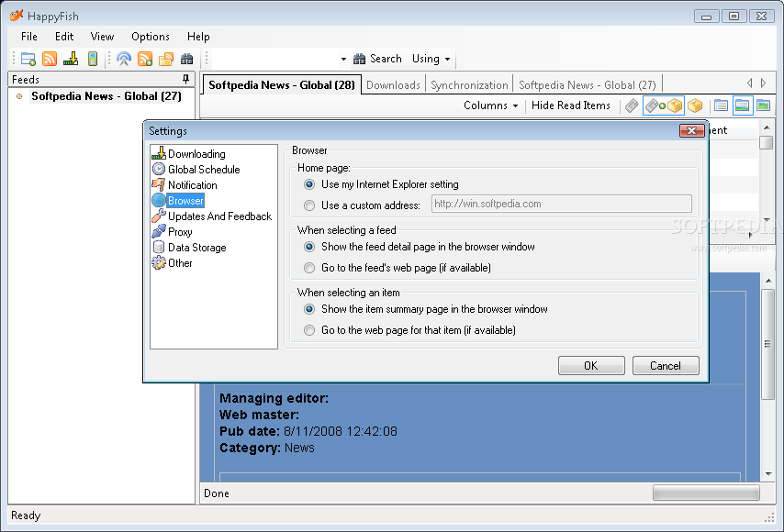Viewport: 784px width, 532px height.
Task: Click the add new folder toolbar icon
Action: pos(28,59)
